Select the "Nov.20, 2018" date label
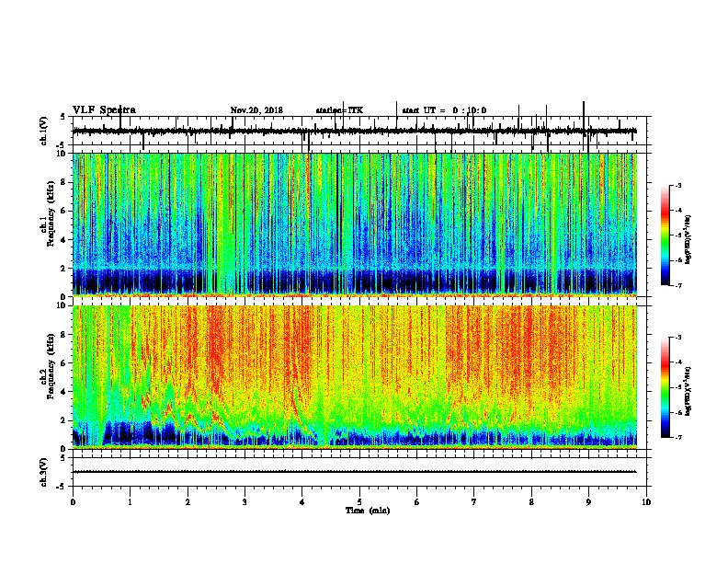 point(256,110)
